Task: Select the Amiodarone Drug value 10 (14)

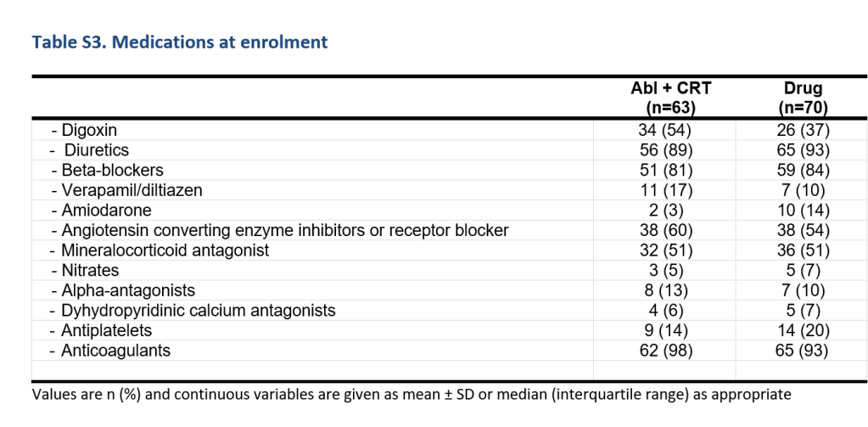Action: (x=803, y=210)
